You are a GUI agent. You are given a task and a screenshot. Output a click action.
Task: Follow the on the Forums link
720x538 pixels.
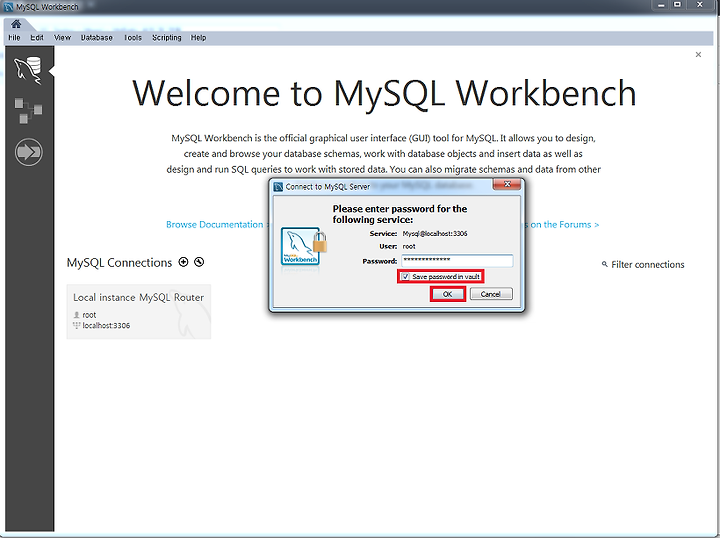click(565, 224)
